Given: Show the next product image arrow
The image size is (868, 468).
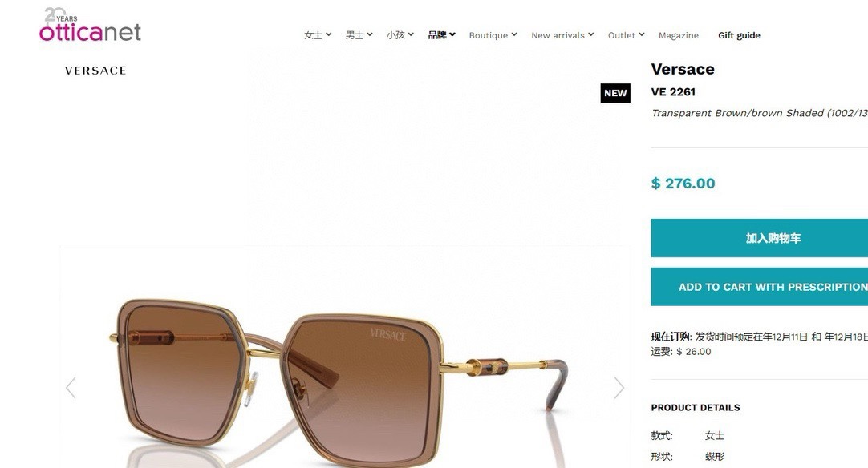Looking at the screenshot, I should [619, 388].
